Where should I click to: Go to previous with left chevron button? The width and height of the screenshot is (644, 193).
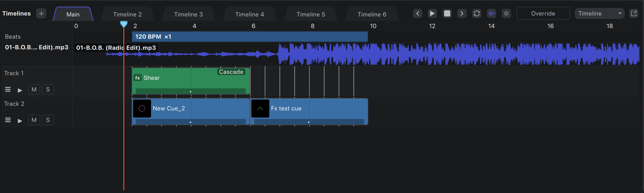[x=417, y=13]
